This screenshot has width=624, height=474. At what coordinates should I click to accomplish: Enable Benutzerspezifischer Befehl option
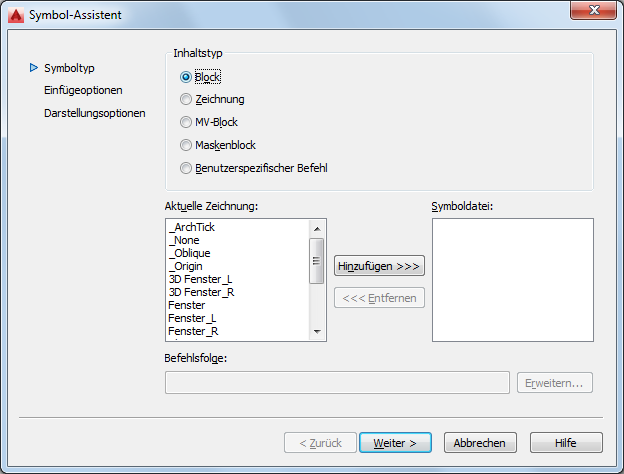tap(185, 168)
